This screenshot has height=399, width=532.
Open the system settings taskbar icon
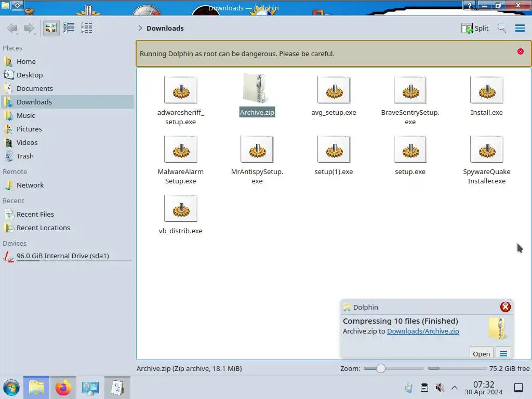tap(90, 388)
